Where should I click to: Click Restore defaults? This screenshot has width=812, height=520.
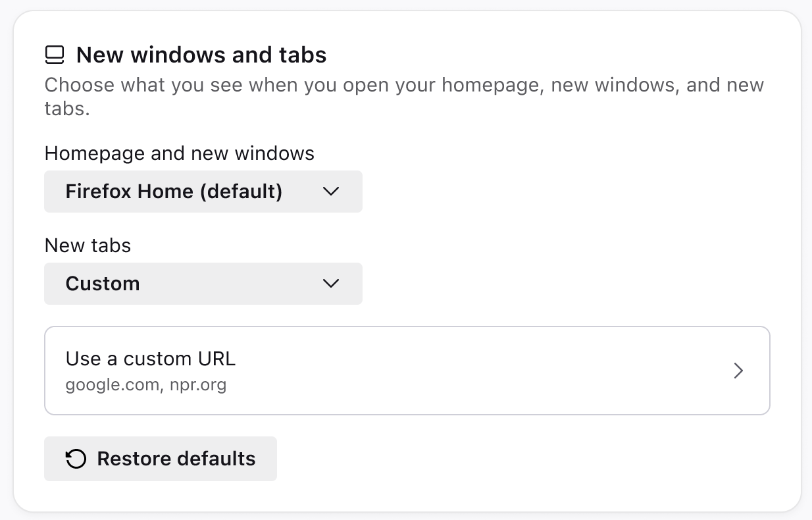(x=161, y=459)
